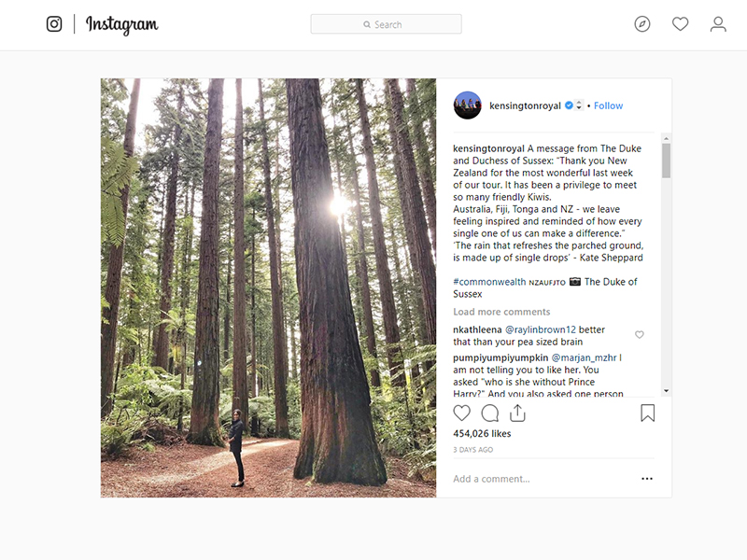
Task: Open the activity heart icon in header
Action: [681, 24]
